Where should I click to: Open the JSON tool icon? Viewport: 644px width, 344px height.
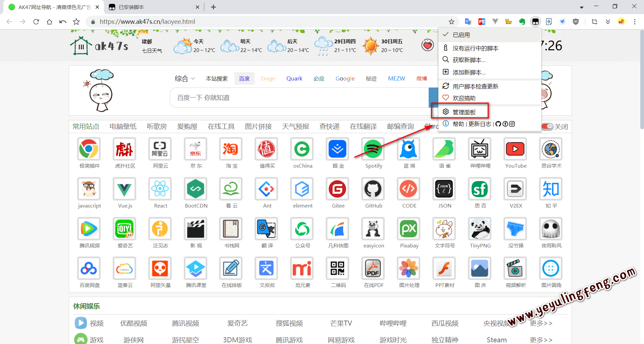[x=444, y=189]
